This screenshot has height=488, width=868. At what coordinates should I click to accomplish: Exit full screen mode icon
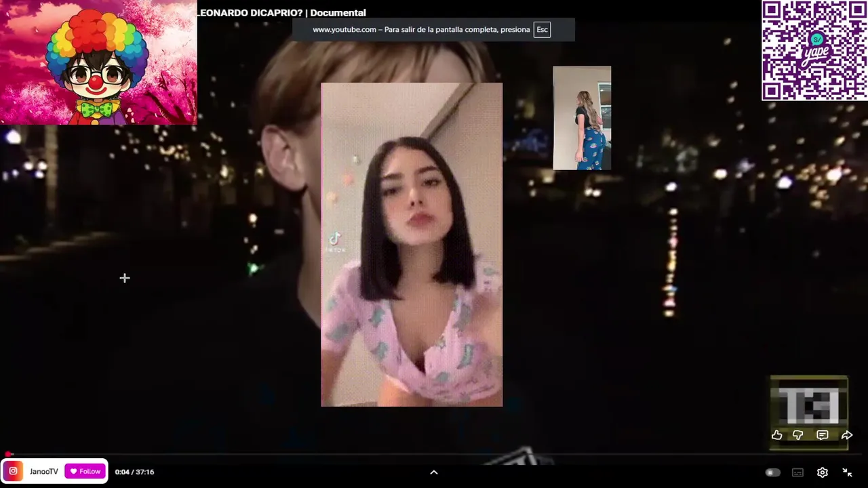tap(847, 472)
